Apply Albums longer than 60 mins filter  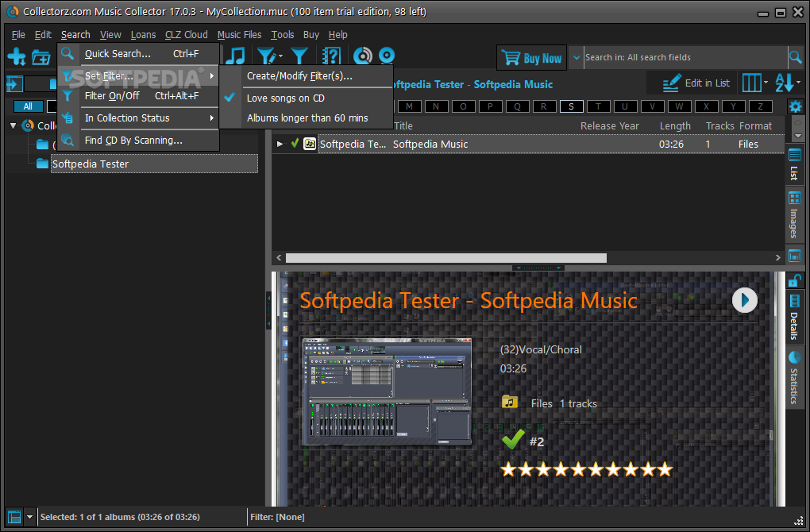[307, 118]
